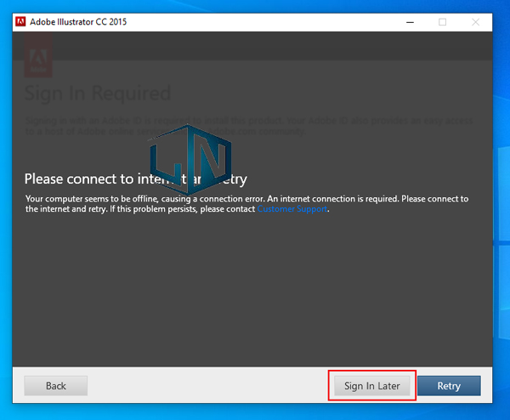The image size is (510, 420).
Task: Click the 'Your computer seems to be offline' message
Action: (x=246, y=204)
